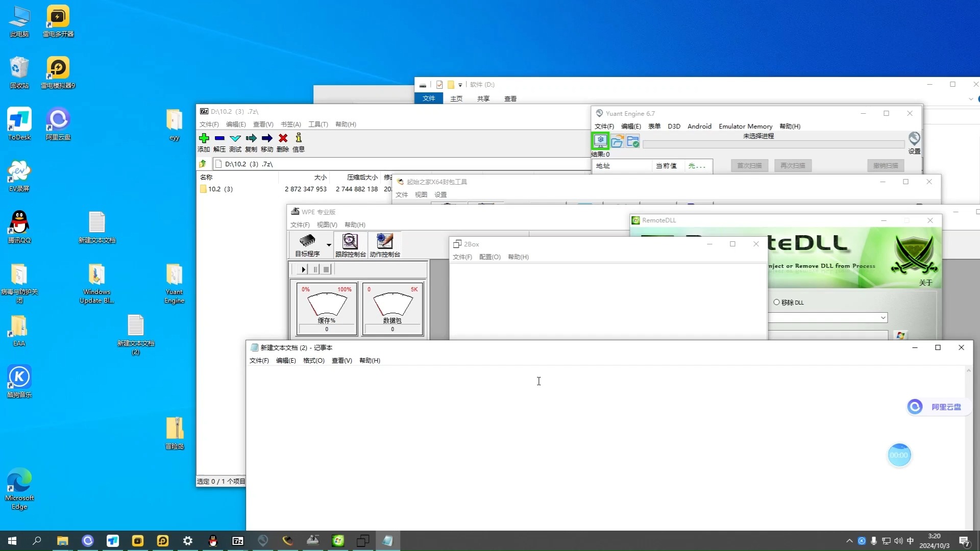Click the 7-Zip Info (信息) icon
The height and width of the screenshot is (551, 980).
299,138
